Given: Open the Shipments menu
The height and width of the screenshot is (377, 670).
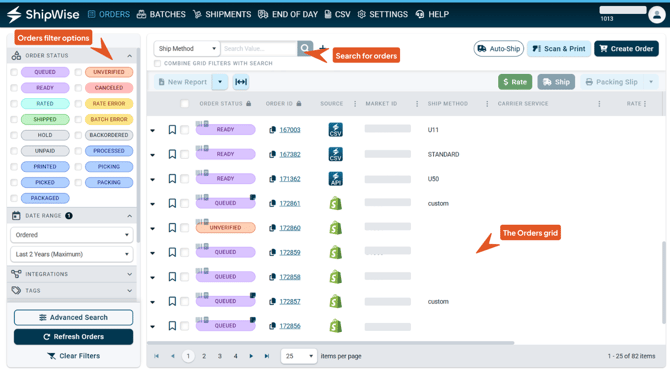Looking at the screenshot, I should pos(222,14).
